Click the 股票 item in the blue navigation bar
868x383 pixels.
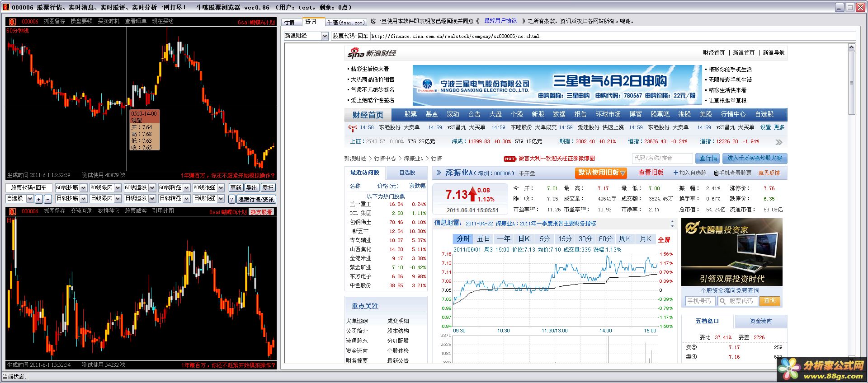(x=410, y=114)
